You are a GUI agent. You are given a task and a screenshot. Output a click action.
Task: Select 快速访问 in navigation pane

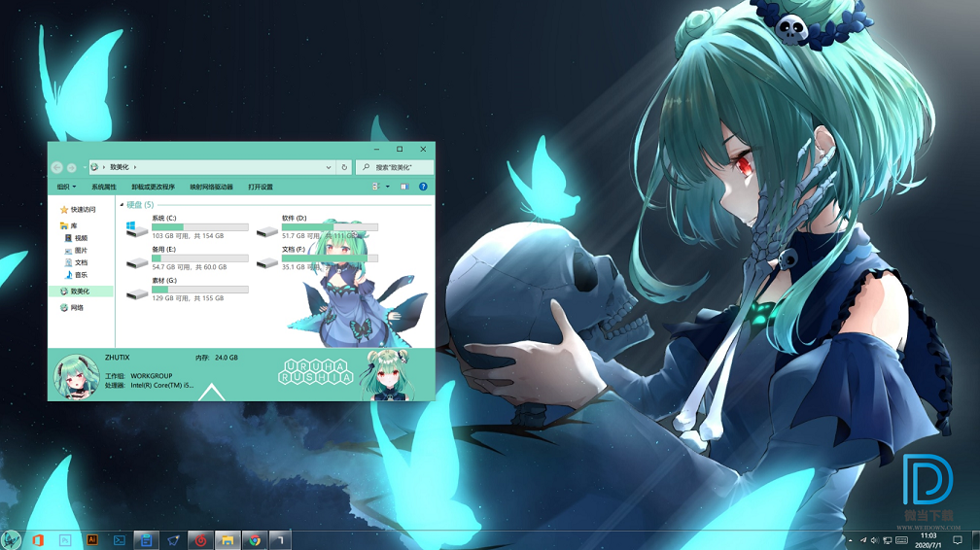tap(78, 210)
